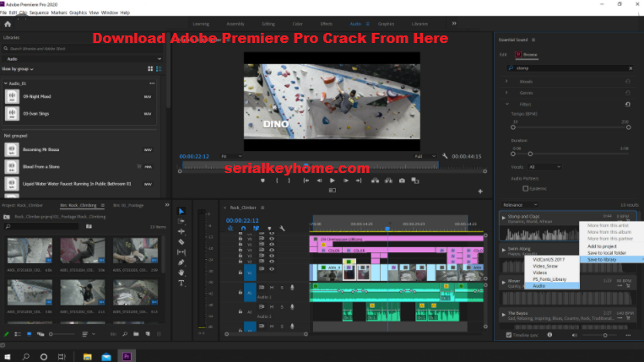This screenshot has width=644, height=362.
Task: Clear the stomp search text
Action: click(x=630, y=68)
